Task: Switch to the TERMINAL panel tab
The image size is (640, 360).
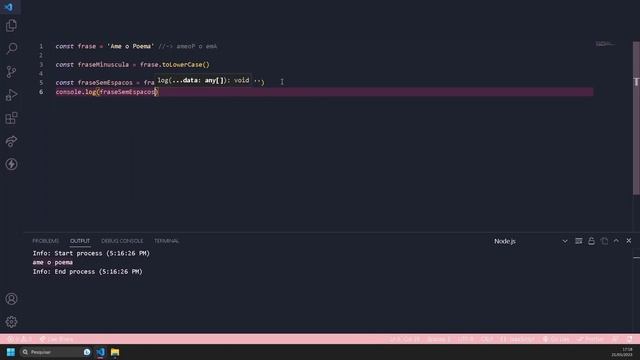Action: click(x=167, y=241)
